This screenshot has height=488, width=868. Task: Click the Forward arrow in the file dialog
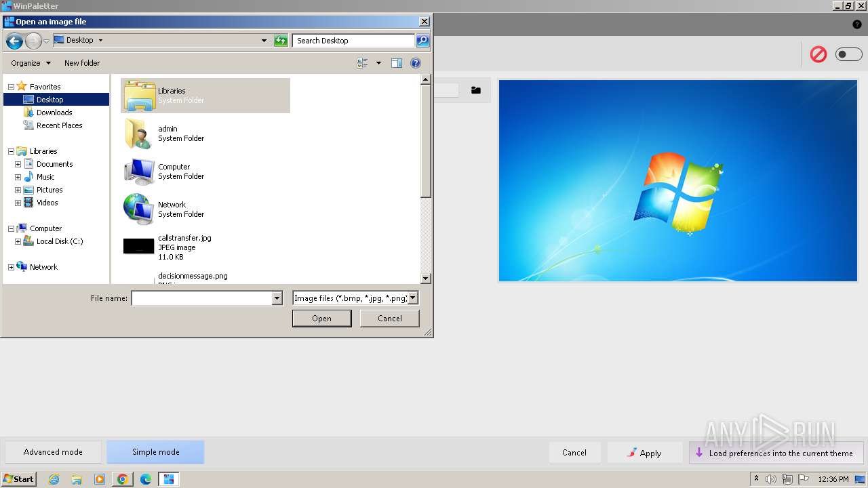coord(33,41)
